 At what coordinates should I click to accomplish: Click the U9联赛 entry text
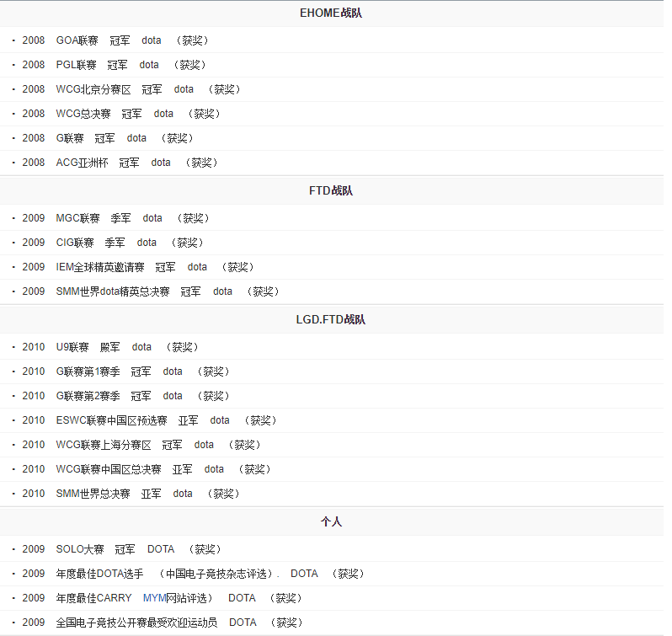coord(72,347)
